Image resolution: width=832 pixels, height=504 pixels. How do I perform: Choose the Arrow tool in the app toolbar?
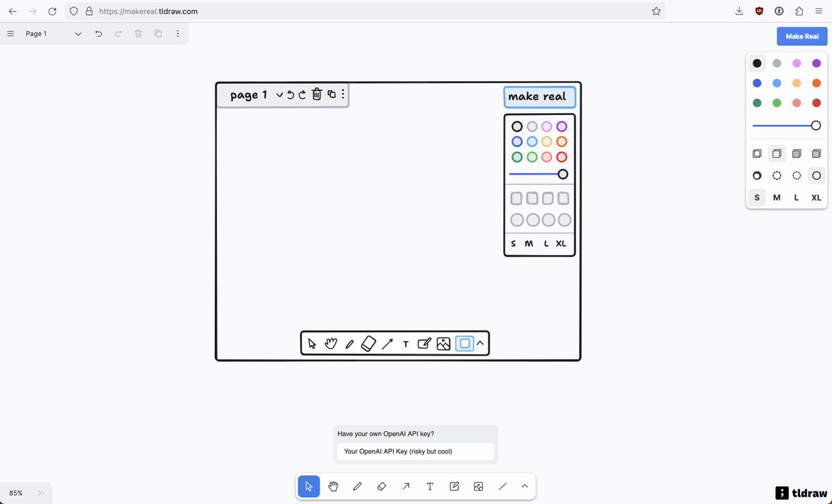[406, 487]
